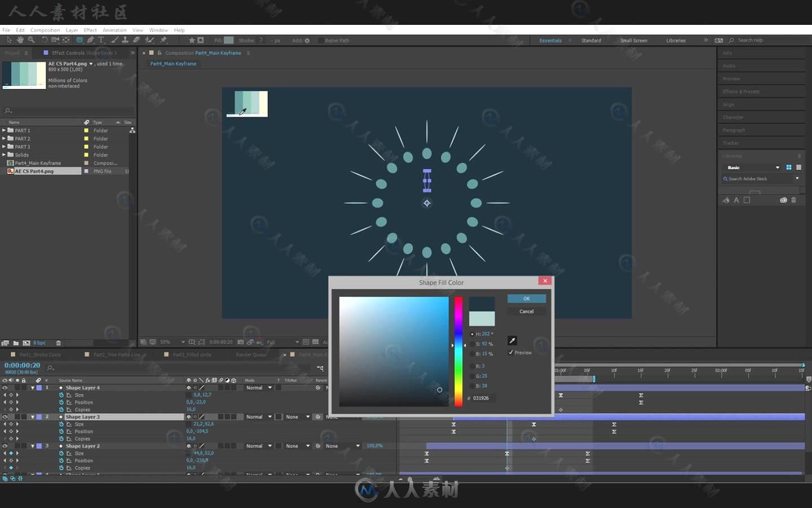Select the Pan Behind anchor point tool
Image resolution: width=812 pixels, height=508 pixels.
click(x=67, y=40)
